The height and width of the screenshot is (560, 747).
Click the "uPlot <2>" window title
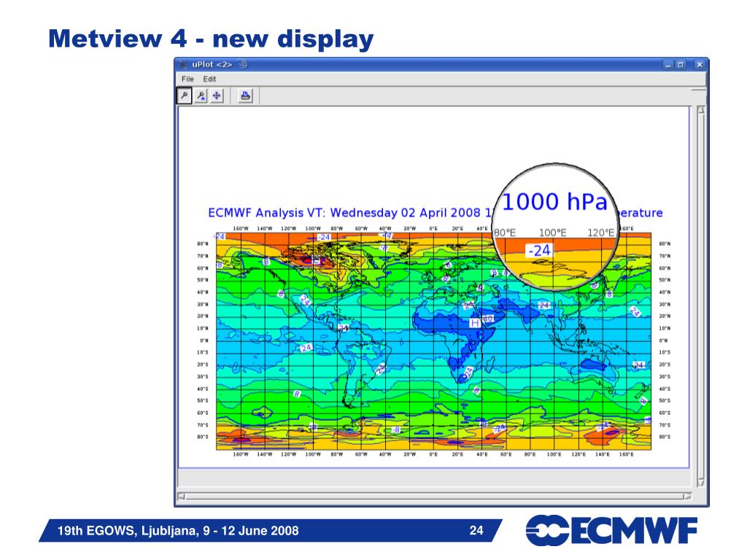click(212, 64)
